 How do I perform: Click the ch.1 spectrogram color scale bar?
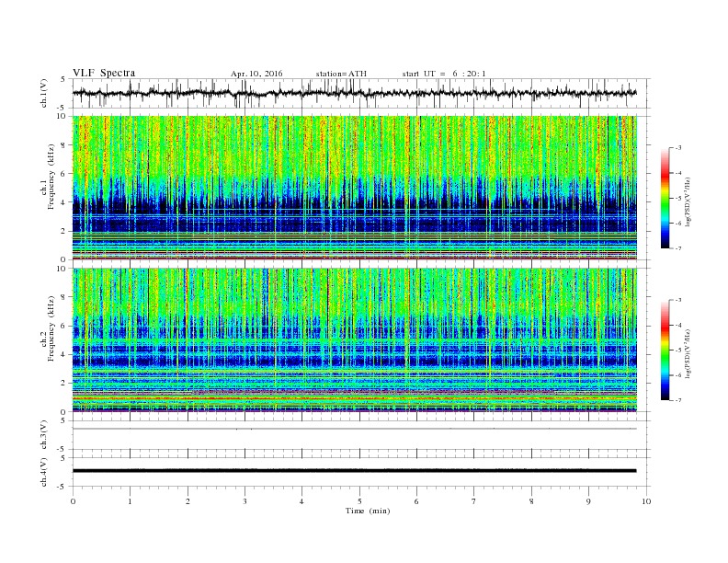pyautogui.click(x=665, y=199)
